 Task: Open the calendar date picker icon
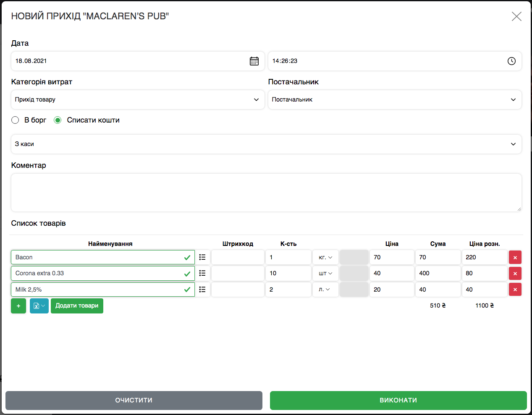point(254,61)
